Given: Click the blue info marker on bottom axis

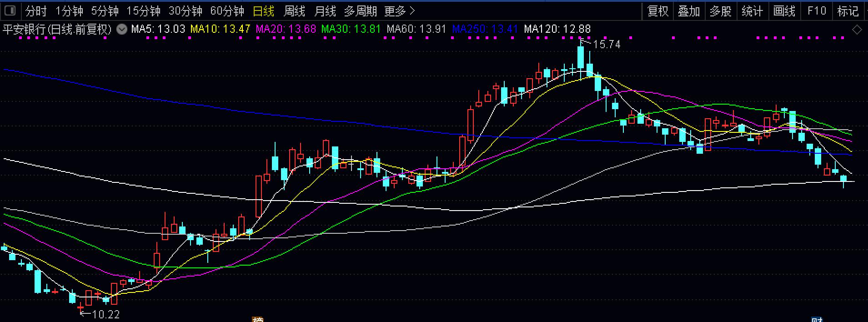Looking at the screenshot, I should 818,320.
